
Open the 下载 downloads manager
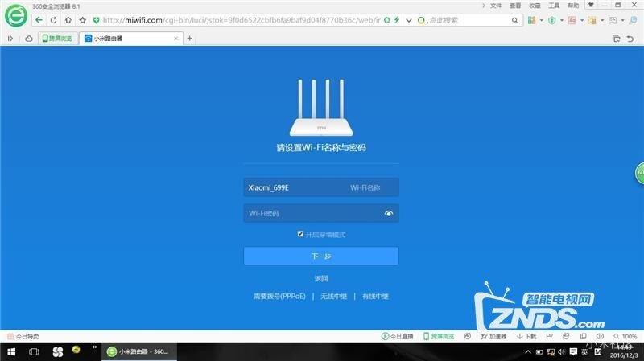tap(526, 336)
